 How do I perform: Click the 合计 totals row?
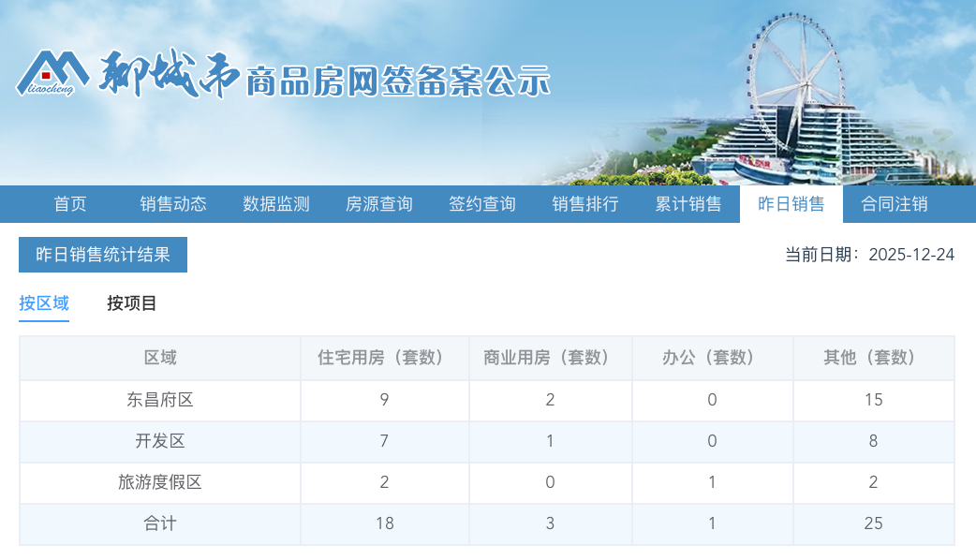pyautogui.click(x=159, y=523)
